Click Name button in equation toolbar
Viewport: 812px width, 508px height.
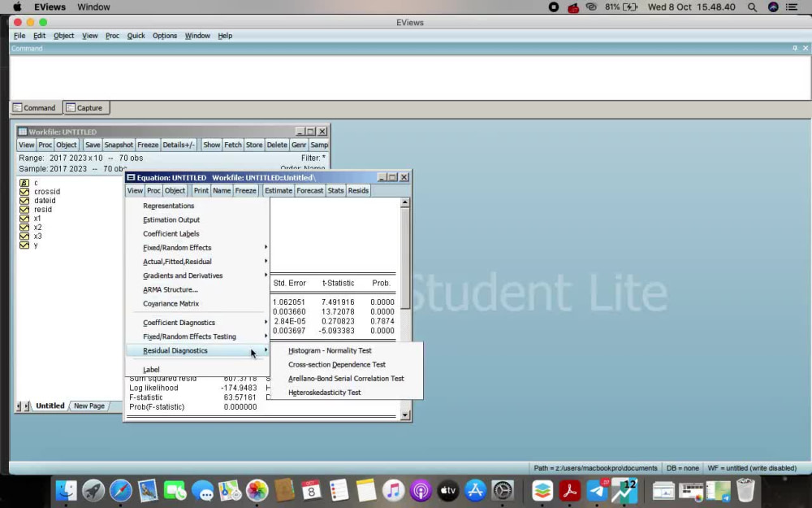click(222, 191)
